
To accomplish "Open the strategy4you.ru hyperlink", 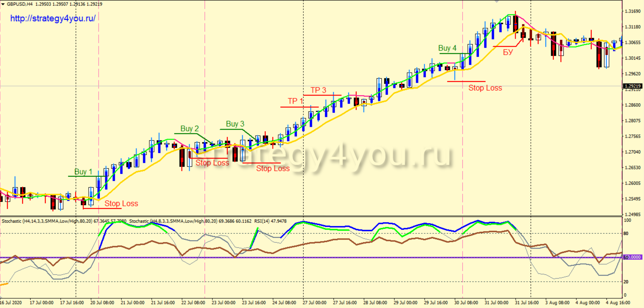I will (53, 18).
